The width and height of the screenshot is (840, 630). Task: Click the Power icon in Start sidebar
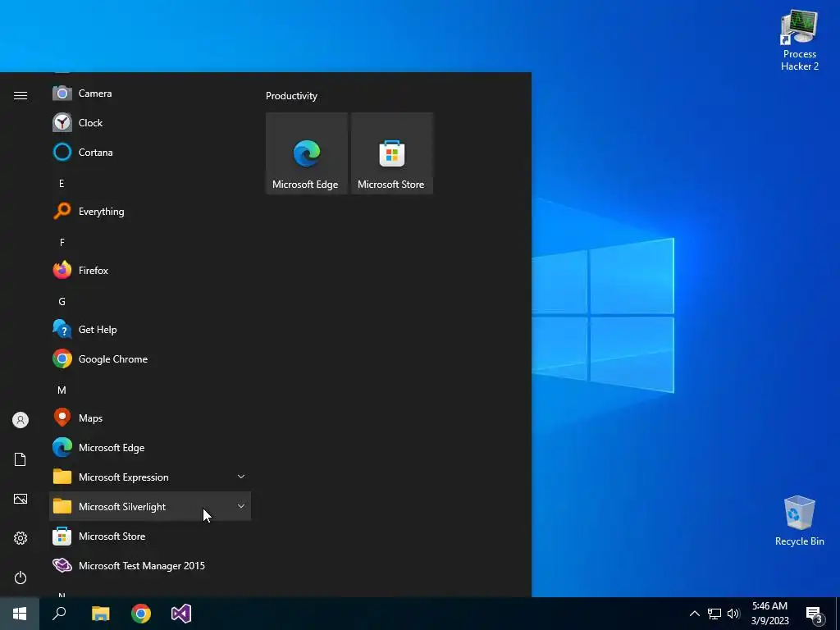pos(21,577)
